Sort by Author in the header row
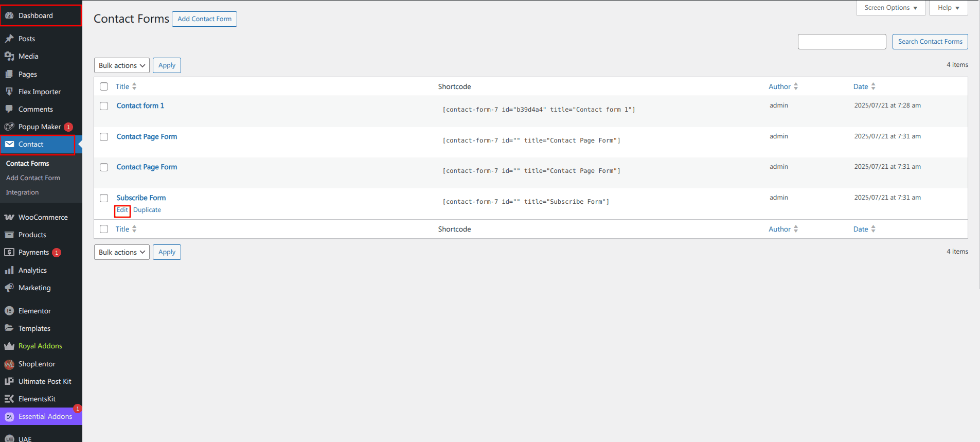Viewport: 980px width, 442px height. [x=783, y=86]
